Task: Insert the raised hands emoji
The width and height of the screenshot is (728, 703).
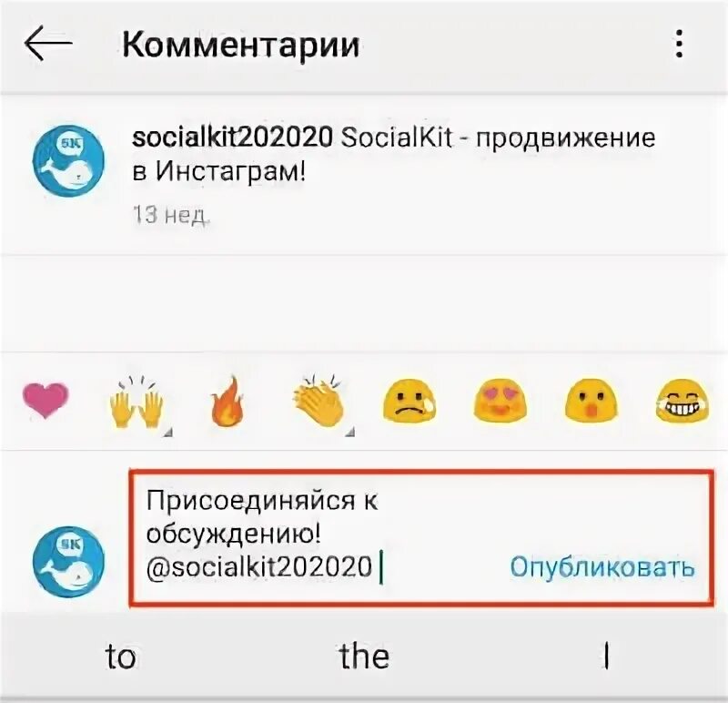Action: [x=136, y=402]
